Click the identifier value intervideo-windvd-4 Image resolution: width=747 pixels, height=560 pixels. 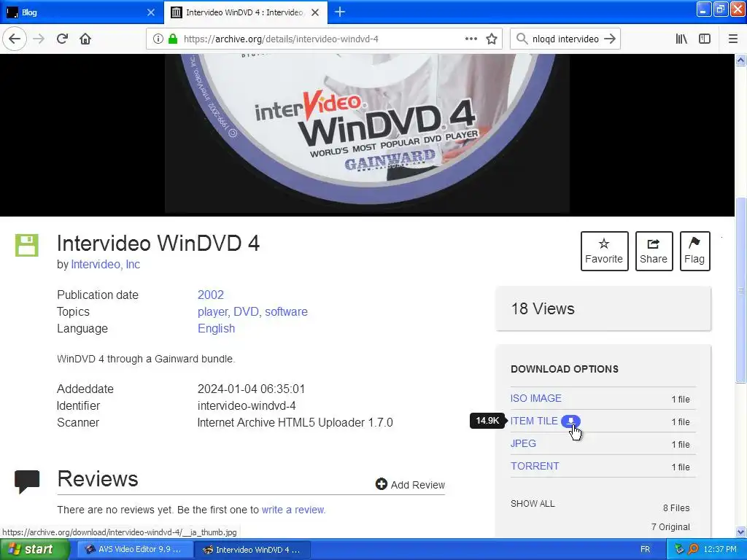coord(247,405)
